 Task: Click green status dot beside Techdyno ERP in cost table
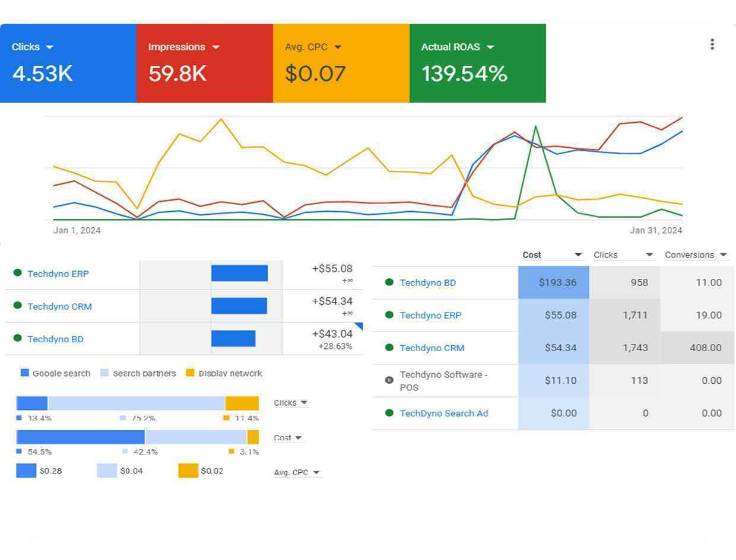click(389, 315)
